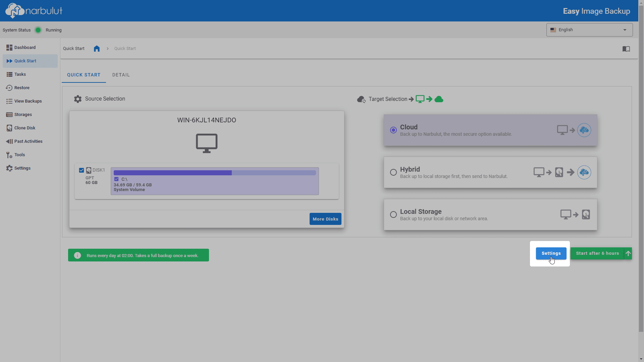Click the Narbulut cloud icon in Hybrid card

click(x=584, y=172)
